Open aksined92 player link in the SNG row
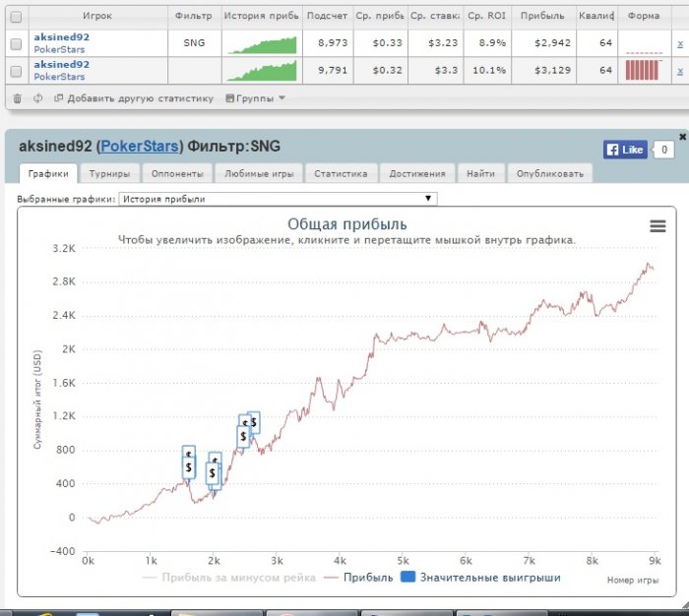Screen dimensions: 689x616 (61, 37)
